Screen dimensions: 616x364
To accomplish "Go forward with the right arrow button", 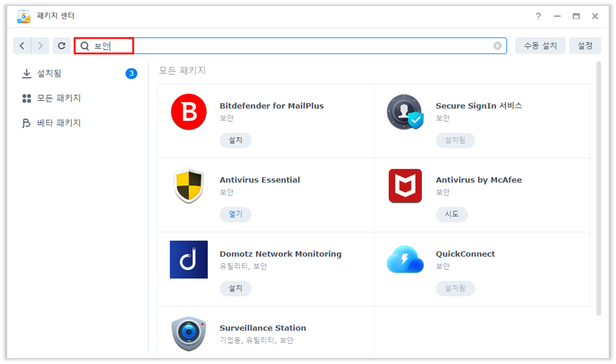I will [40, 46].
